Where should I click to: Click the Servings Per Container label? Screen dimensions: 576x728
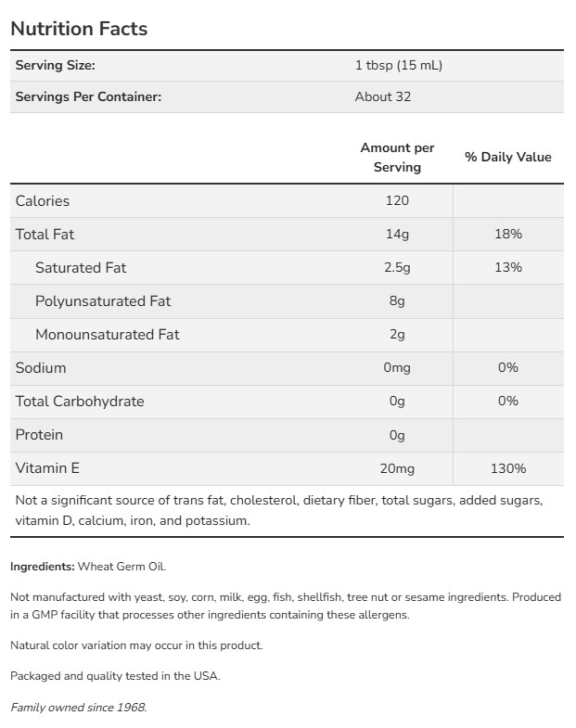[x=88, y=96]
